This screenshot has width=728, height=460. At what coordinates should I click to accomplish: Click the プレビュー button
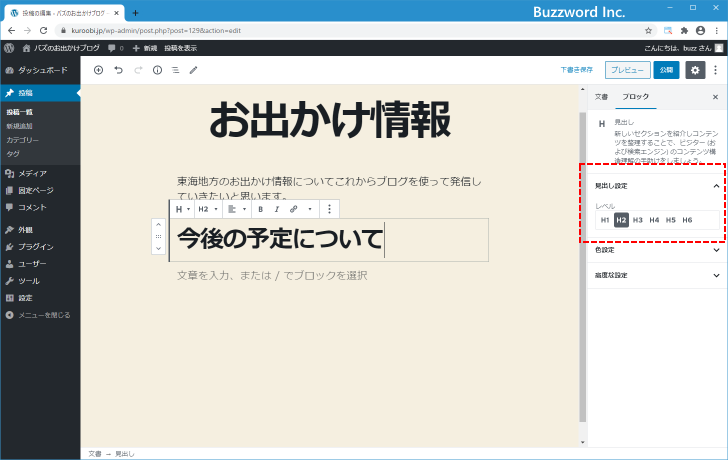tap(627, 70)
